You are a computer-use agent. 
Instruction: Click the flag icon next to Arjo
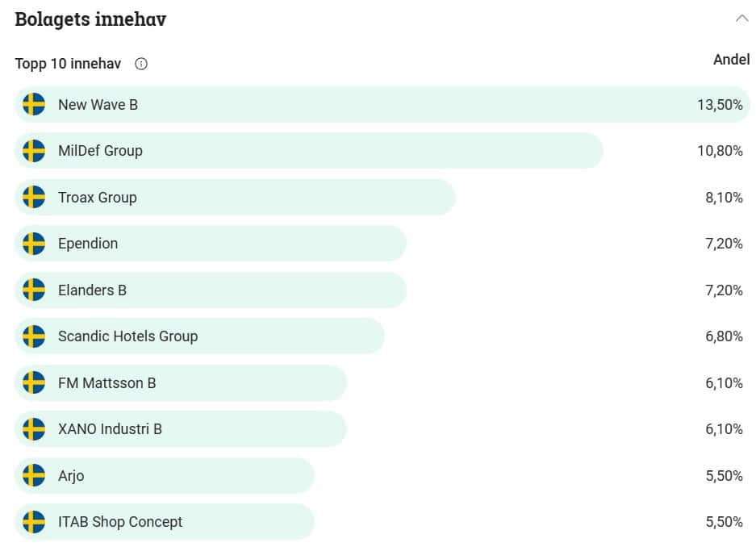[34, 475]
